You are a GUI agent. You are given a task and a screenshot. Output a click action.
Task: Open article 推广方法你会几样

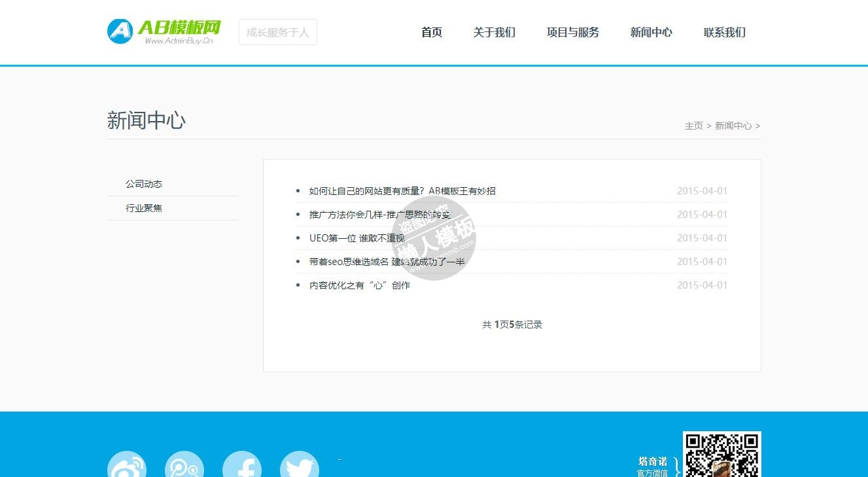380,215
